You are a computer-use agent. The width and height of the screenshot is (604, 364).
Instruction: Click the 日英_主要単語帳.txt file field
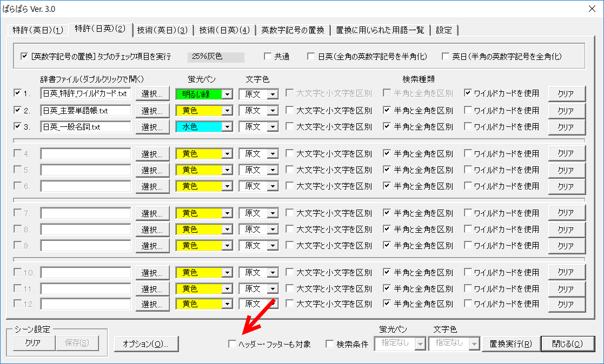click(85, 110)
